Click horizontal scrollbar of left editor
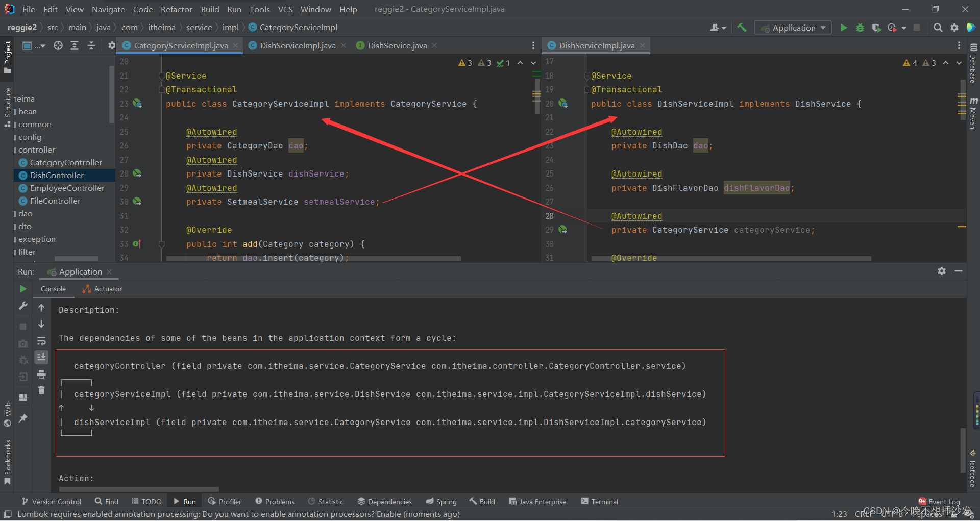Viewport: 980px width, 521px height. tap(313, 259)
